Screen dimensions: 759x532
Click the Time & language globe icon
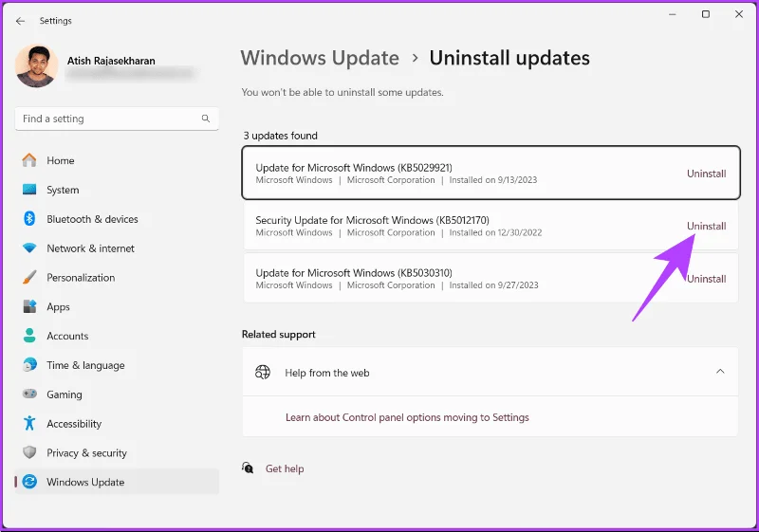29,365
